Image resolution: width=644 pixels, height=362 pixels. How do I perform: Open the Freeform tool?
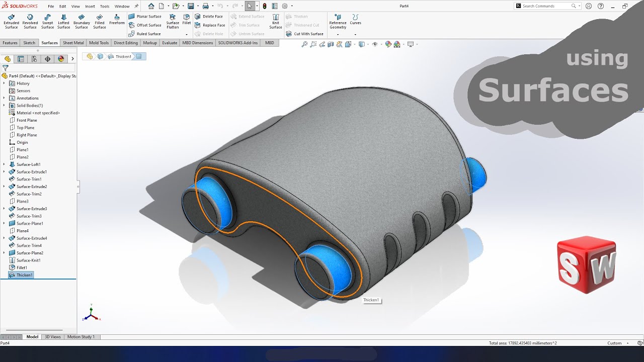point(117,20)
